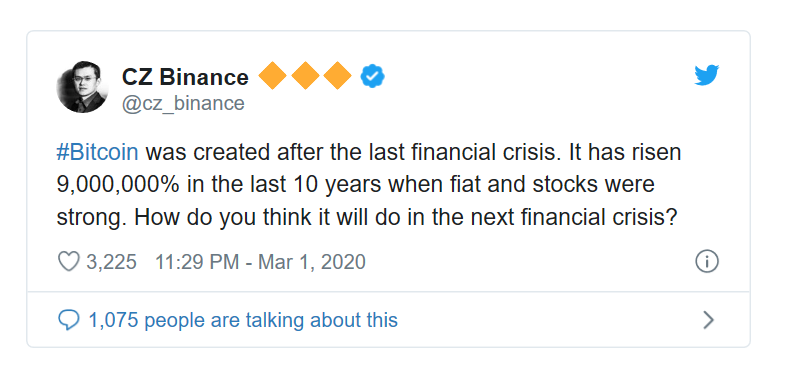Screen dimensions: 795x375
Task: Open the CZ Binance display name
Action: 185,77
